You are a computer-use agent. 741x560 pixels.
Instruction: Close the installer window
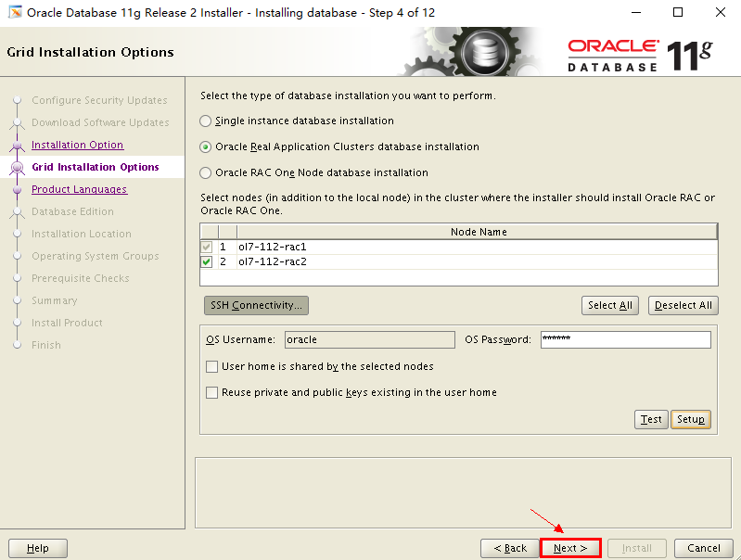click(721, 12)
